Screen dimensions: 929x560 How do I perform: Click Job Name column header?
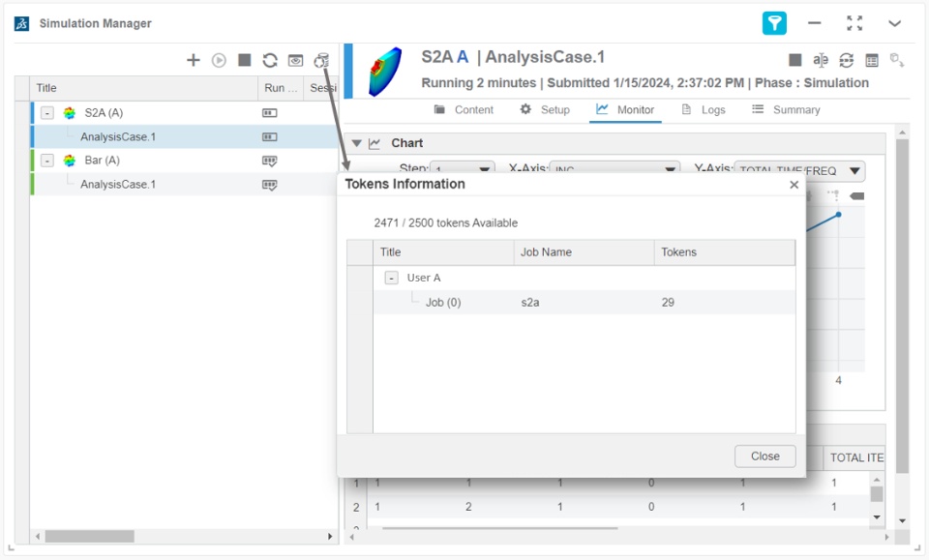click(584, 252)
